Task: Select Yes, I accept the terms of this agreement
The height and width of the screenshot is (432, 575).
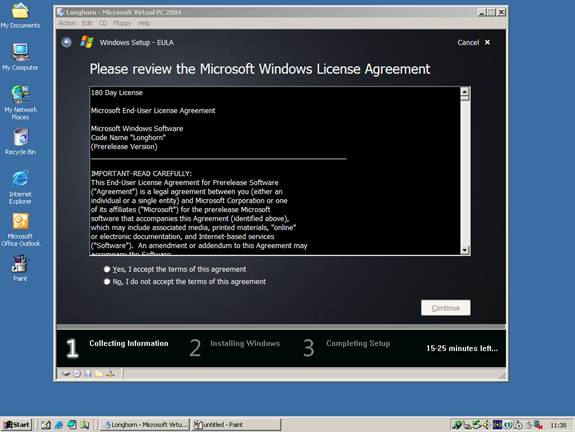Action: coord(176,269)
